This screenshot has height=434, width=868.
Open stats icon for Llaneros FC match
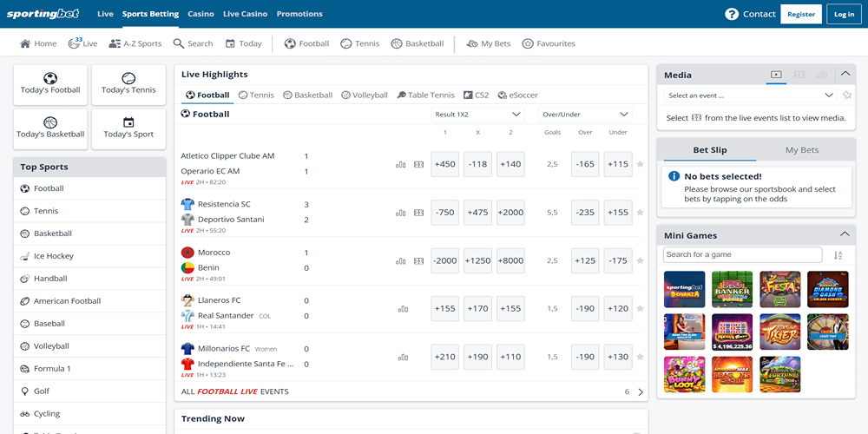coord(403,309)
